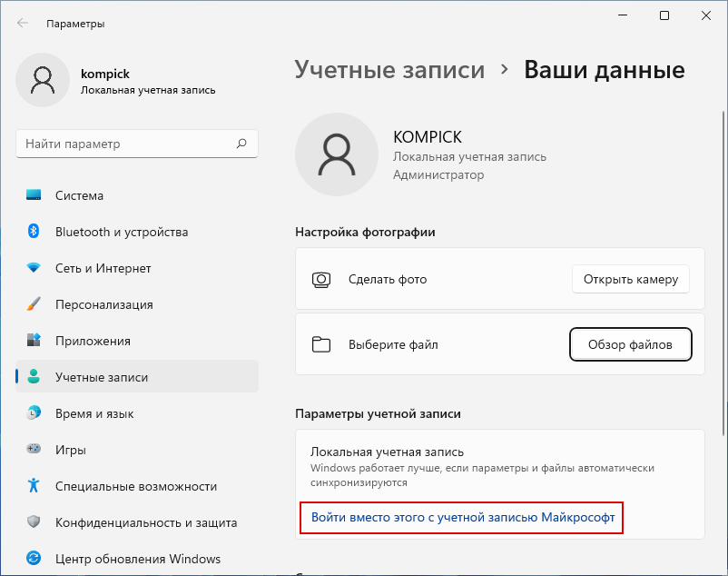This screenshot has width=728, height=576.
Task: Go to Специальные возможности
Action: (x=137, y=486)
